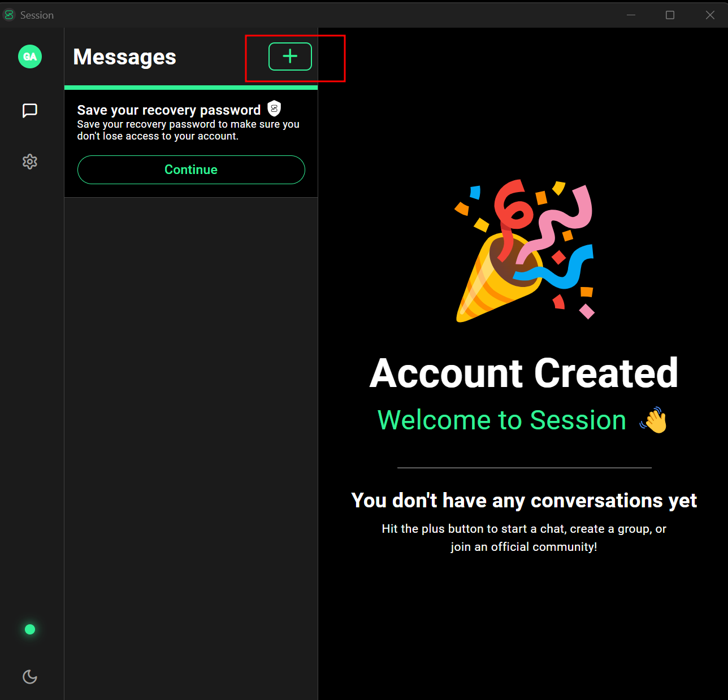
Task: Click the "Welcome to Session" text
Action: (502, 420)
